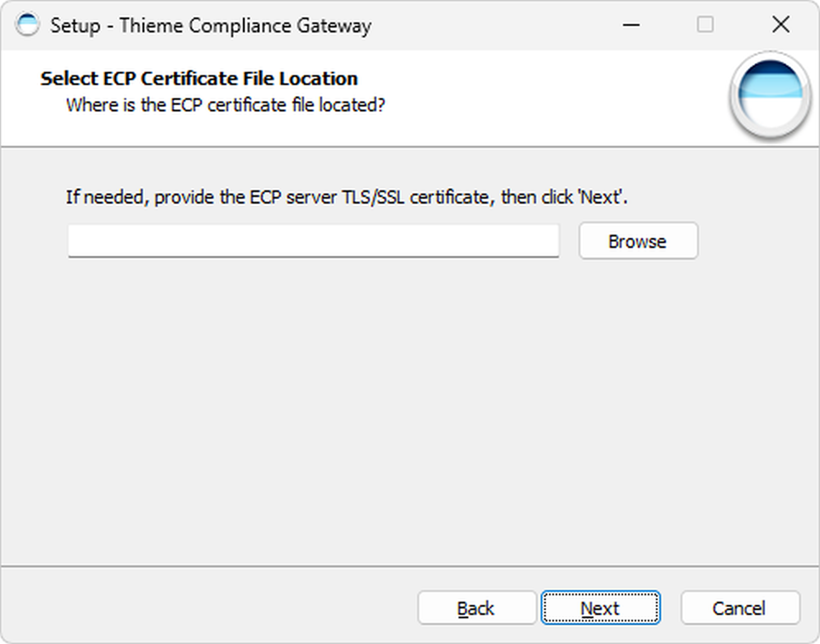Close the Thieme Compliance Gateway setup
This screenshot has width=820, height=644.
[781, 25]
